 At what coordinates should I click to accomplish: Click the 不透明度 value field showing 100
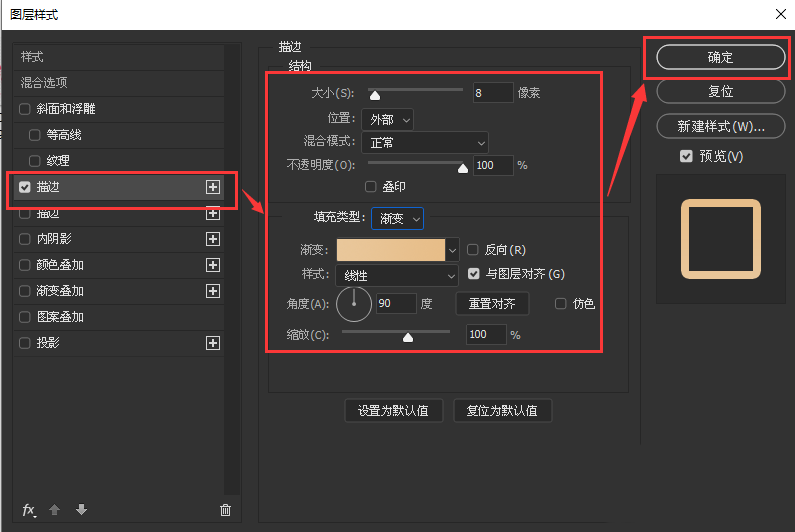(493, 165)
